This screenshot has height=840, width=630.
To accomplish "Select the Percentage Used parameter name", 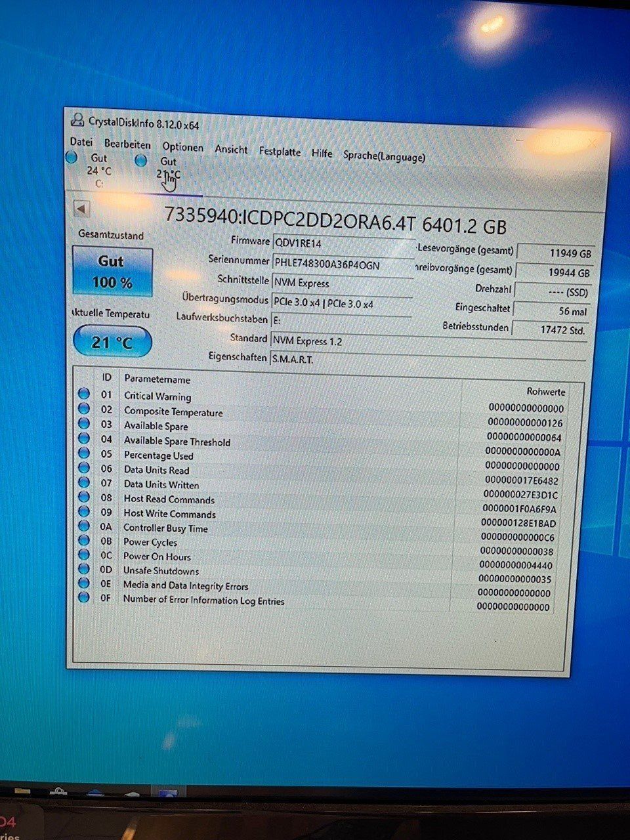I will tap(159, 455).
